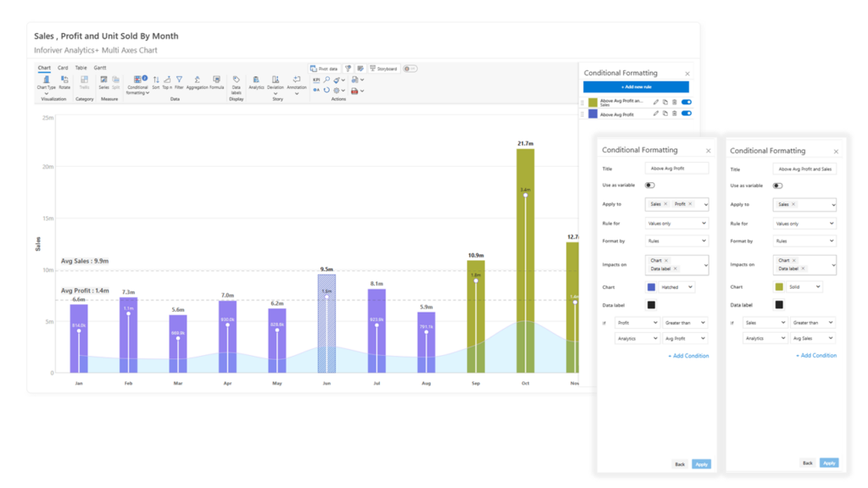This screenshot has width=868, height=488.
Task: Click the Deviation icon
Action: tap(275, 80)
